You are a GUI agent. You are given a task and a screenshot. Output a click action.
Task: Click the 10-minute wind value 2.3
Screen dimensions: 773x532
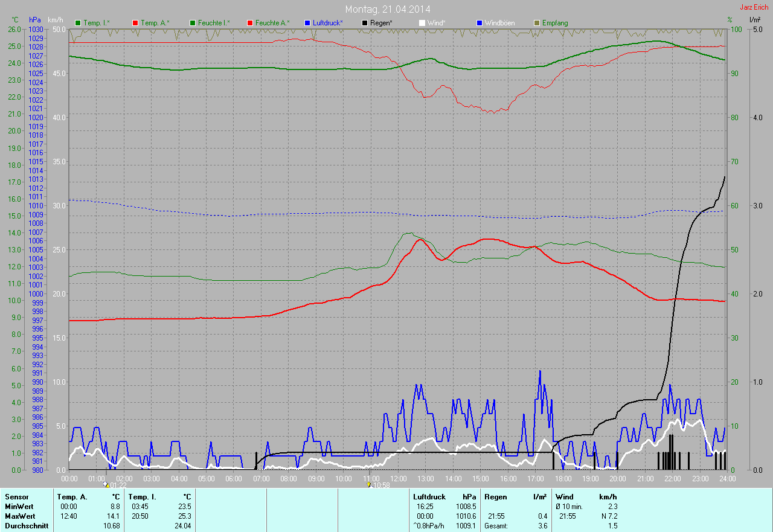click(612, 507)
